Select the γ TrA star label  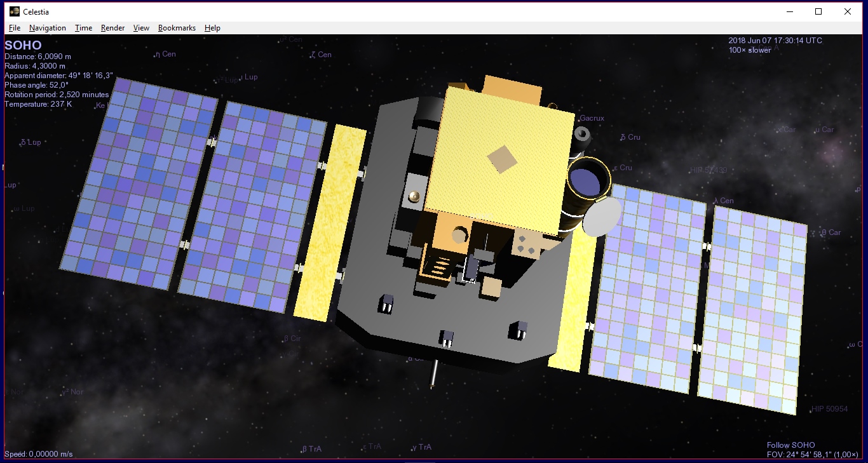(x=421, y=447)
